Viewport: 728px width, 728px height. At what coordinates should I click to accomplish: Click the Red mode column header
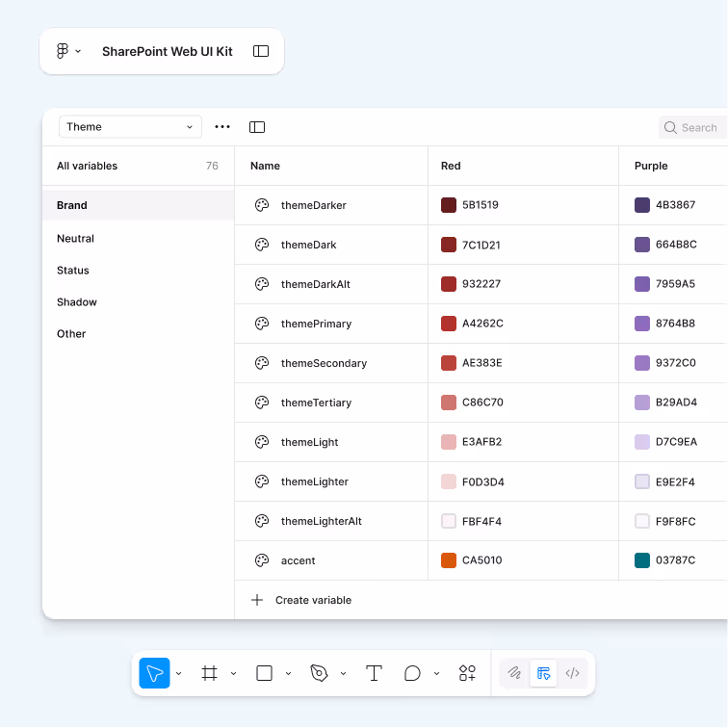pos(451,166)
